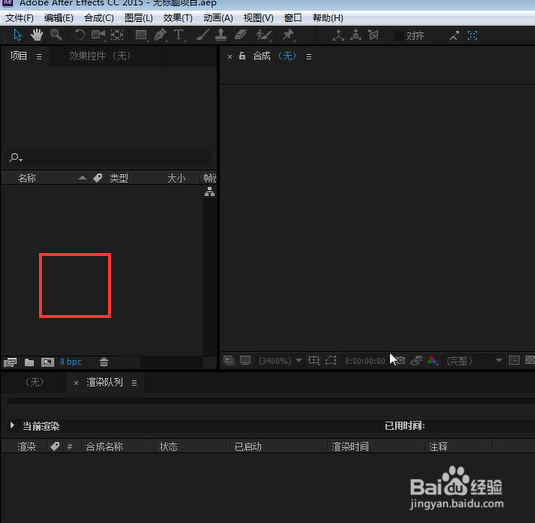Delete selected project items trash icon

[104, 362]
